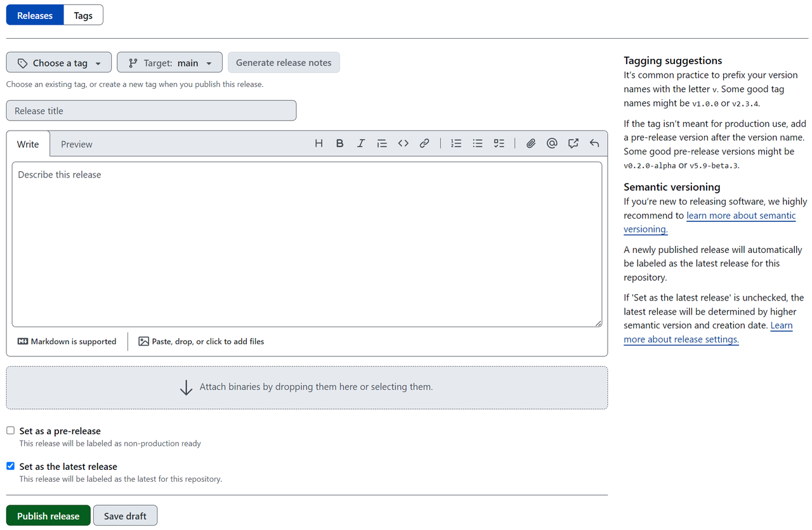812x530 pixels.
Task: Open the 'Choose a tag' dropdown
Action: 59,63
